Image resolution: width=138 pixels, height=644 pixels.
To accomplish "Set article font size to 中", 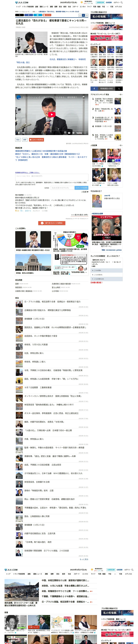I will point(83,15).
